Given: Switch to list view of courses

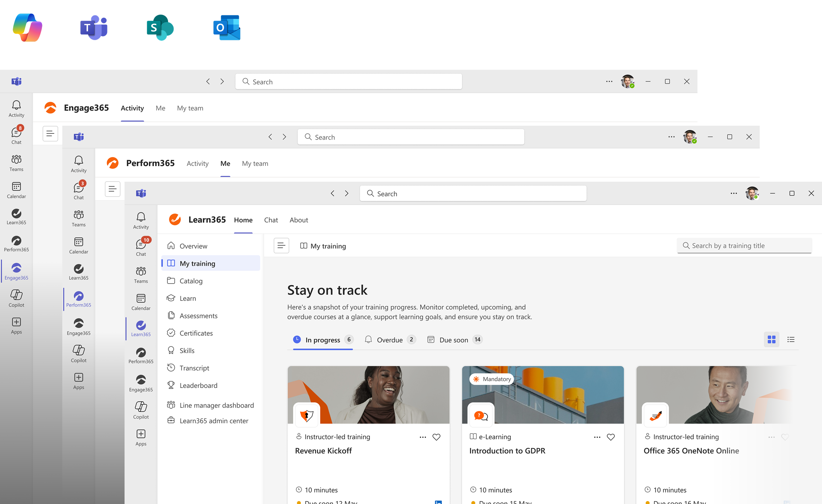Looking at the screenshot, I should point(791,339).
